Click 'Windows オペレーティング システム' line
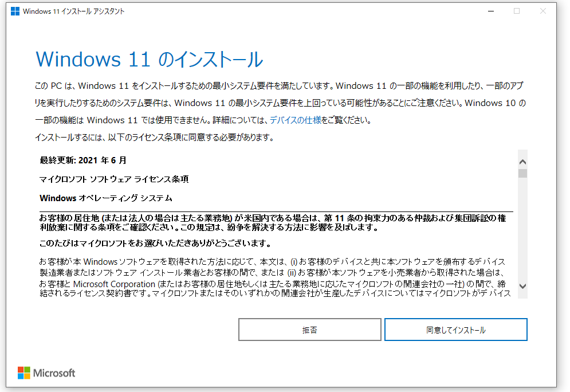The width and height of the screenshot is (570, 392). point(106,198)
